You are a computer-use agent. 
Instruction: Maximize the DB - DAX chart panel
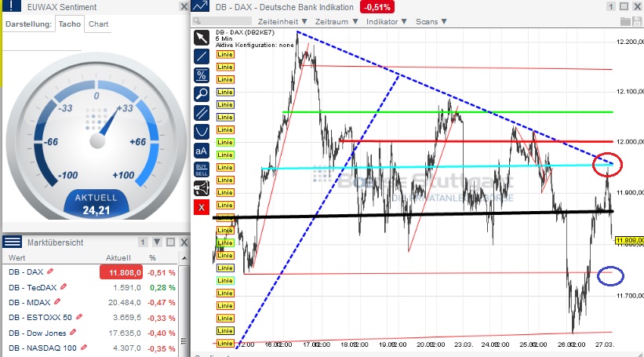(624, 6)
